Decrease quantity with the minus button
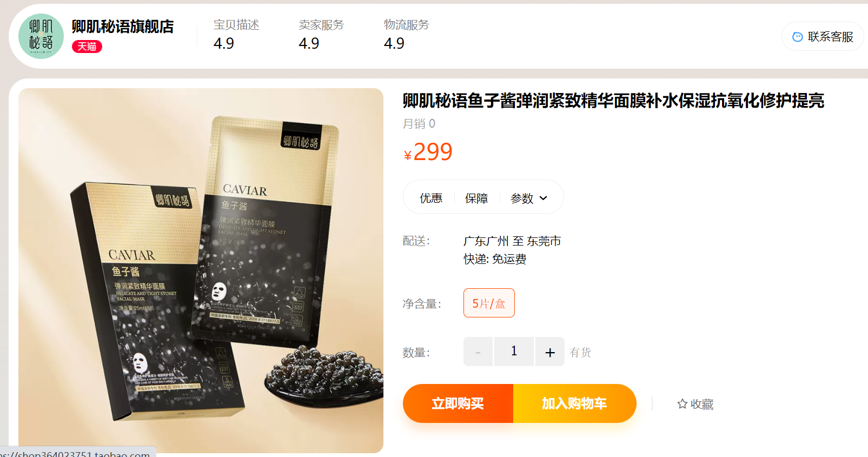Viewport: 868px width, 457px height. pos(478,352)
